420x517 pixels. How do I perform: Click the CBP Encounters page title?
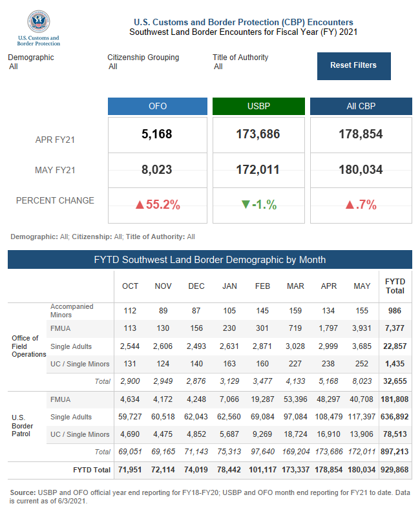tap(244, 22)
